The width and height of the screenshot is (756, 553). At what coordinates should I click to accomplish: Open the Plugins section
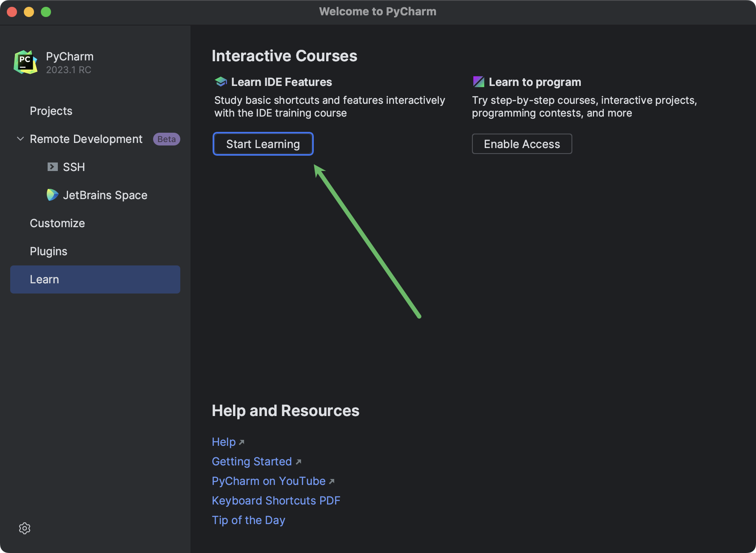(48, 251)
